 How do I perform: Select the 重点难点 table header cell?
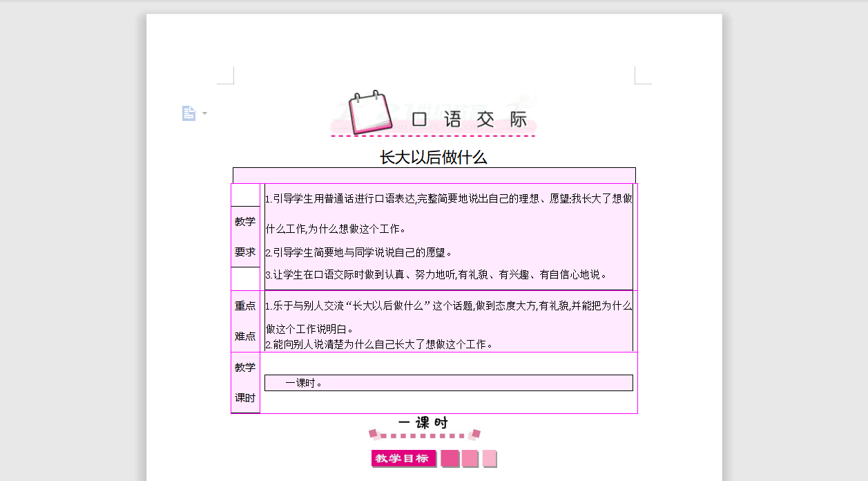(245, 321)
